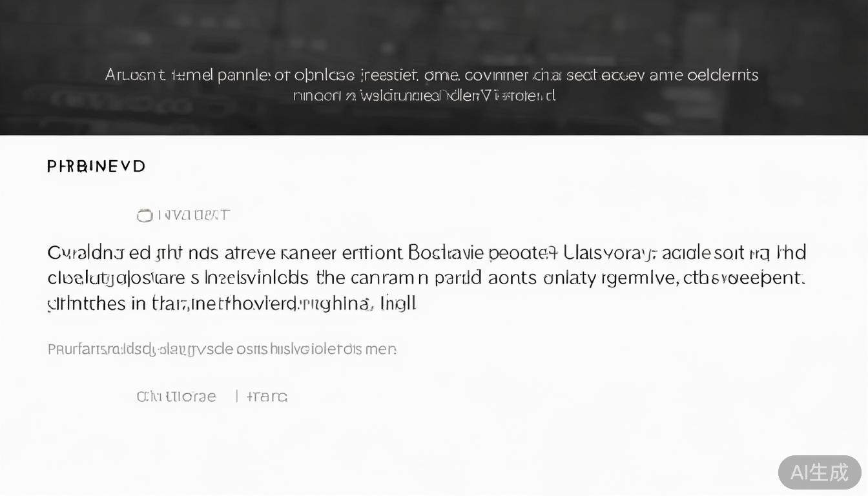The image size is (868, 496).
Task: Click the word Bosliavie in the paragraph
Action: click(445, 253)
